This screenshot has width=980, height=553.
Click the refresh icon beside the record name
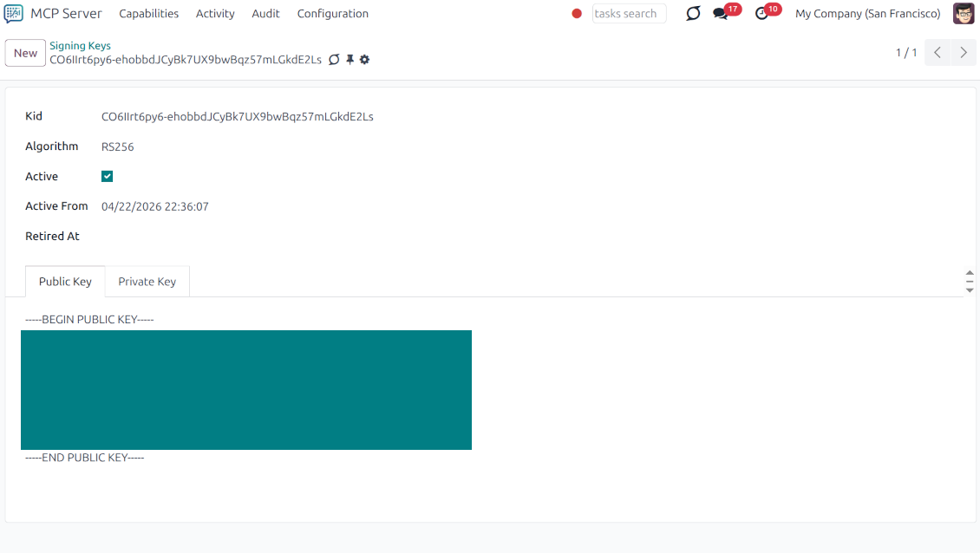tap(335, 59)
